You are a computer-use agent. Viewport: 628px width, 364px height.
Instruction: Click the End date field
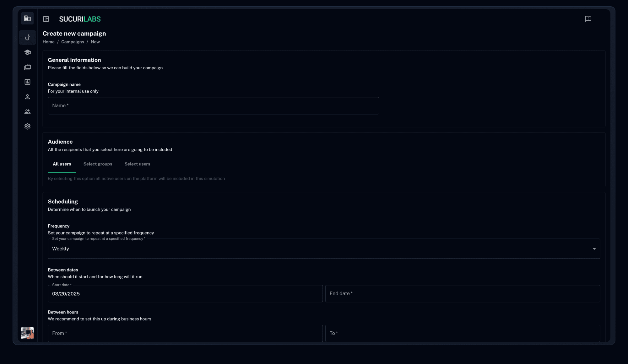click(462, 294)
